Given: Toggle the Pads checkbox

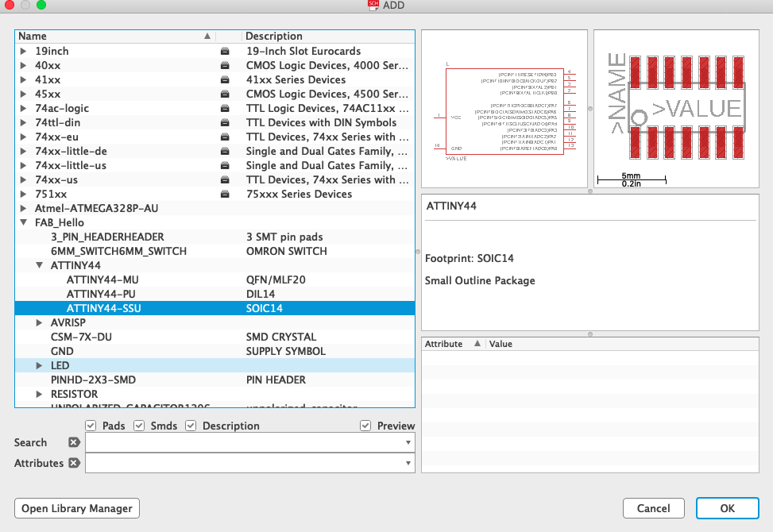Looking at the screenshot, I should click(91, 426).
